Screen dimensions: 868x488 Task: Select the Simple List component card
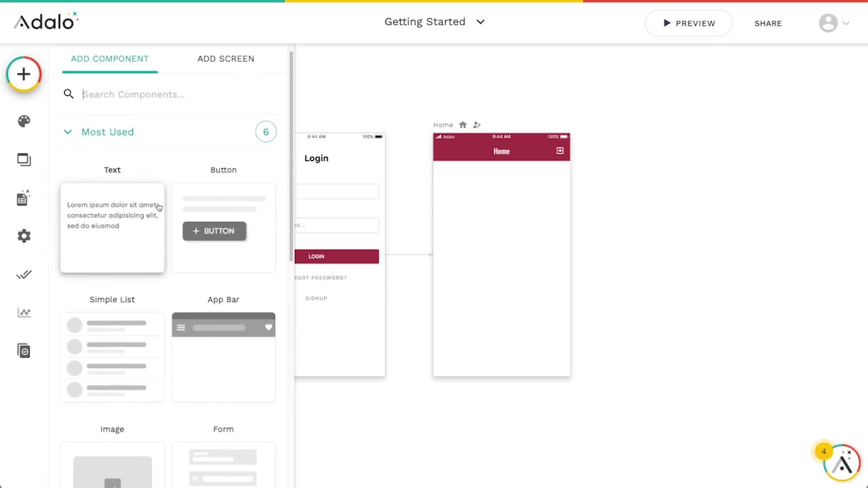point(112,357)
